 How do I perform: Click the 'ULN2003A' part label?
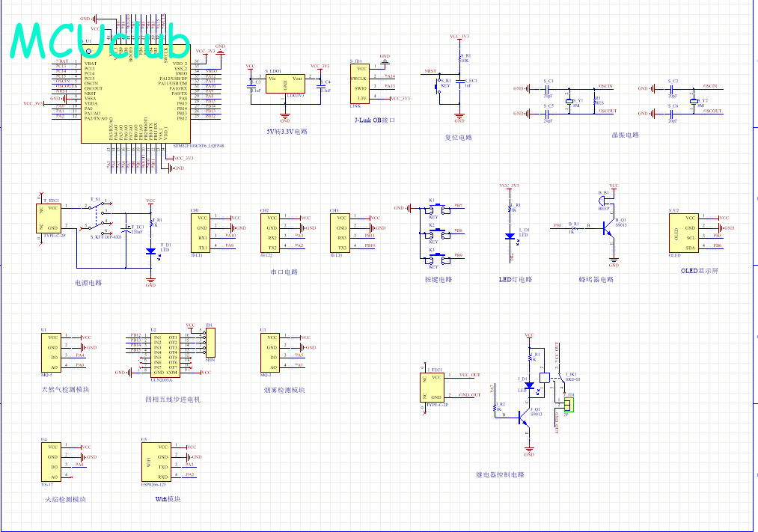(161, 380)
